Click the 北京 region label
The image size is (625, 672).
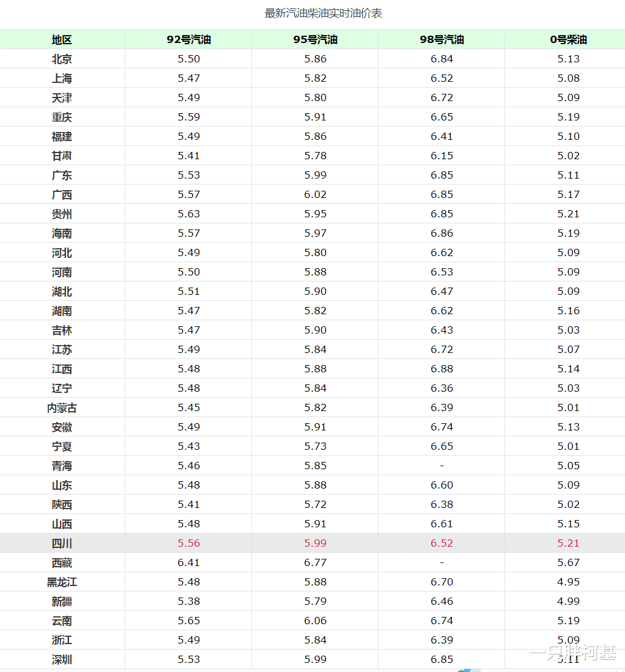tap(61, 59)
